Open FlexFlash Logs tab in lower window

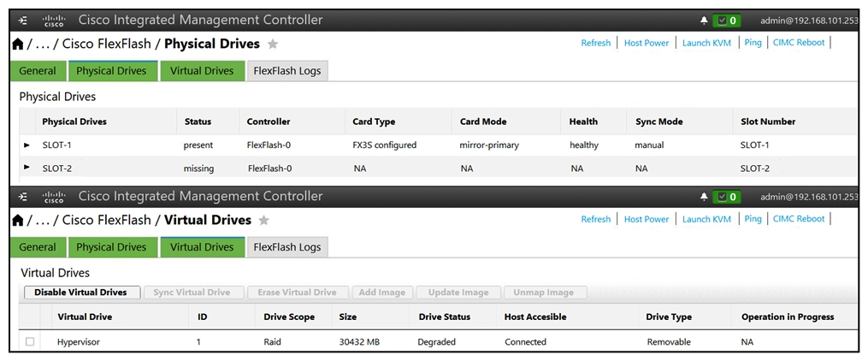pyautogui.click(x=287, y=247)
